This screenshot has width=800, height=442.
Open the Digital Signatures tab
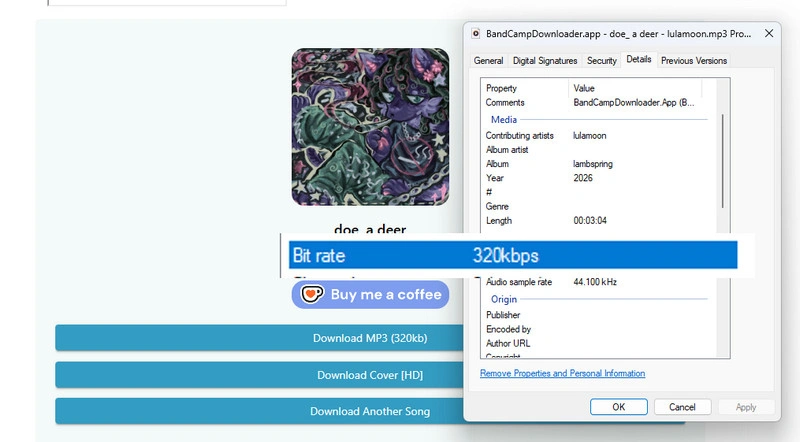[x=545, y=61]
